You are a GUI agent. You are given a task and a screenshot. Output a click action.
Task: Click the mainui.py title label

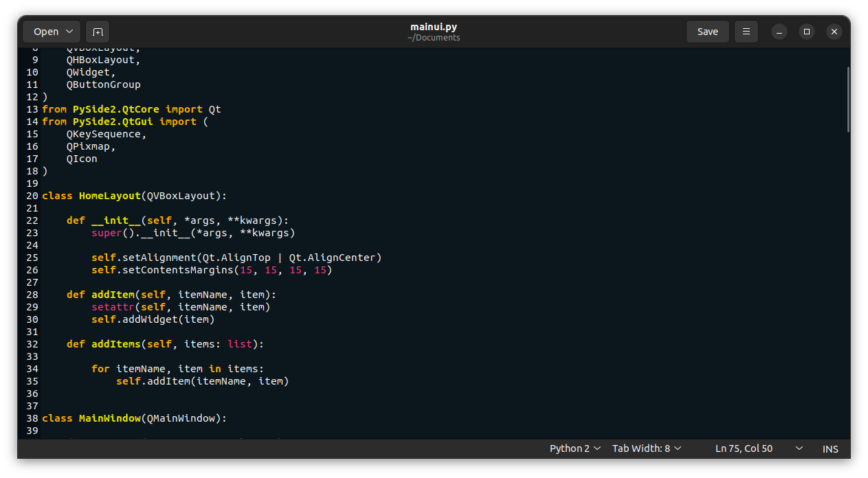(434, 27)
